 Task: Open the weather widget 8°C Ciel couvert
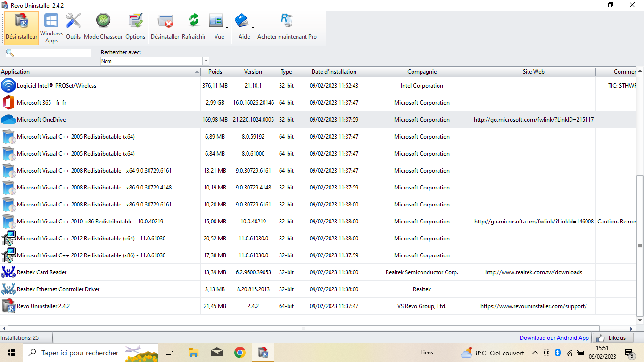[492, 353]
